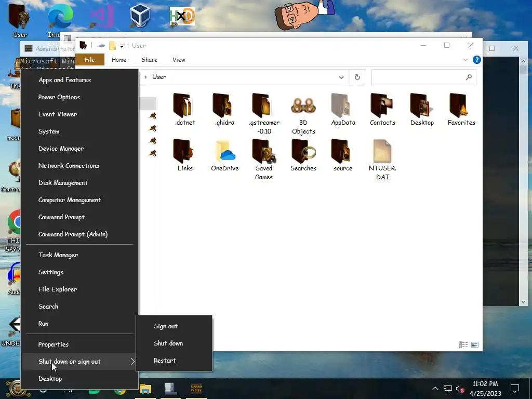Open Customize Quick Access Toolbar dropdown
This screenshot has height=399, width=532.
[122, 46]
